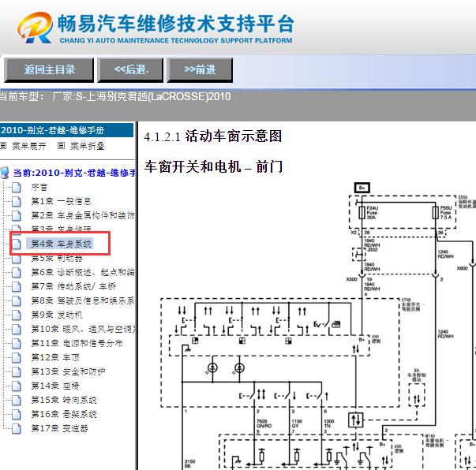Screen dimensions: 476x470
Task: Open 第9章 发动机 chapter
Action: pyautogui.click(x=57, y=315)
